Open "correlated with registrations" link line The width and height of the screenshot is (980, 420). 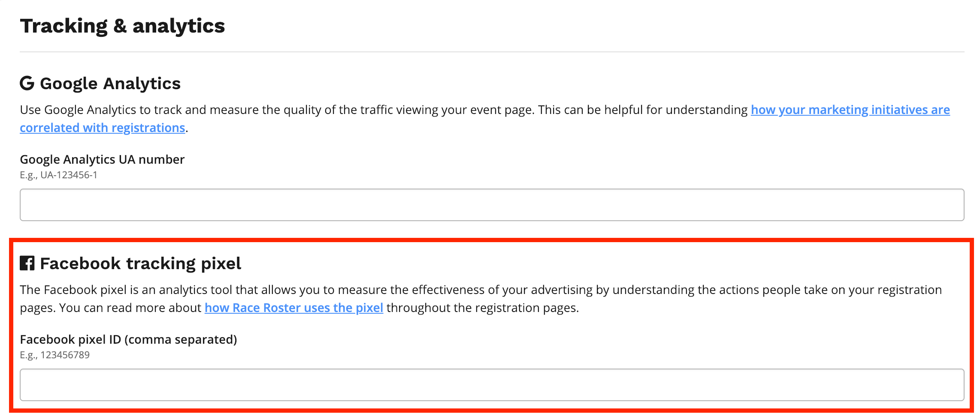103,128
